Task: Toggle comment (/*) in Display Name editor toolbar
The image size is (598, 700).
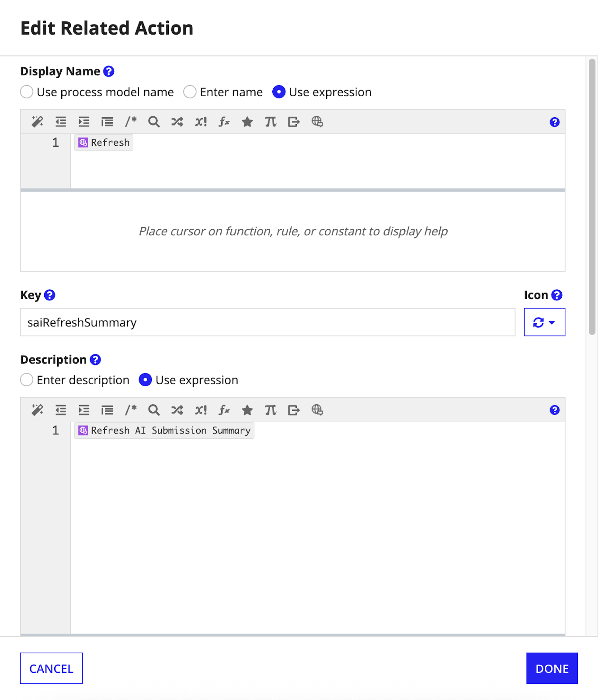Action: 131,122
